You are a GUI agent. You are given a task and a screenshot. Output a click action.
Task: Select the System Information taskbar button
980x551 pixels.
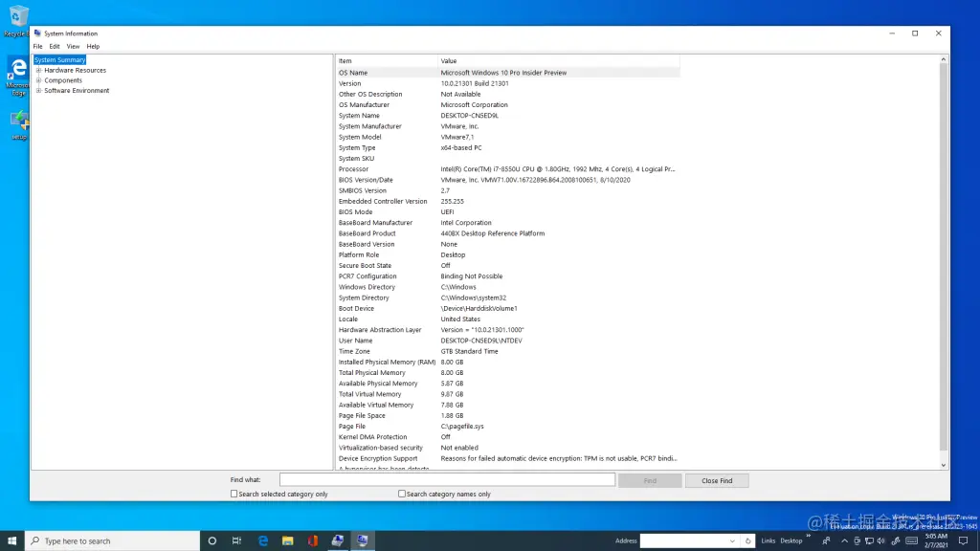tap(363, 541)
